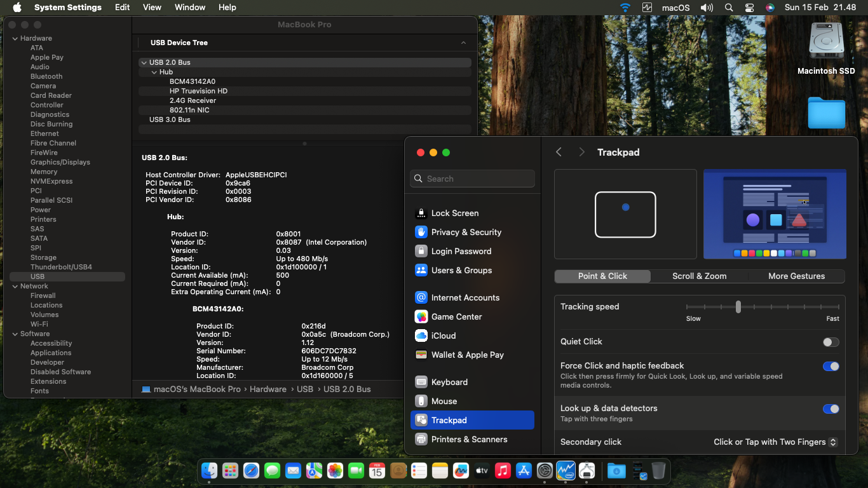Image resolution: width=868 pixels, height=488 pixels.
Task: Launch Siri from the menu bar
Action: pos(770,8)
